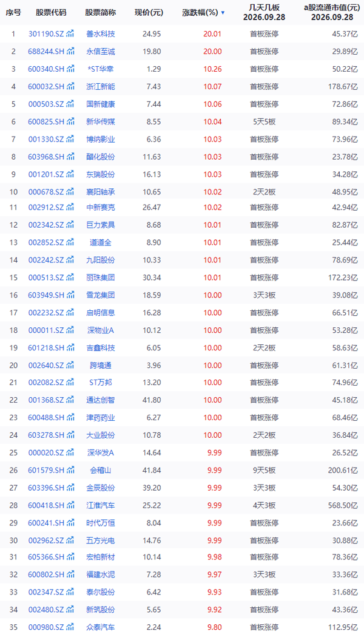
Task: Open stock link 江淮汽车
Action: click(x=101, y=505)
